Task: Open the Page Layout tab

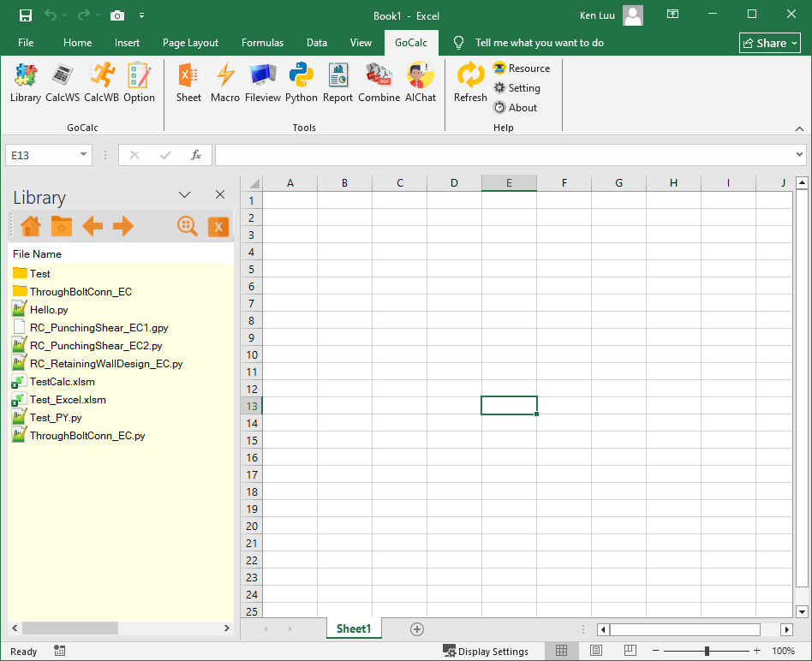Action: (190, 43)
